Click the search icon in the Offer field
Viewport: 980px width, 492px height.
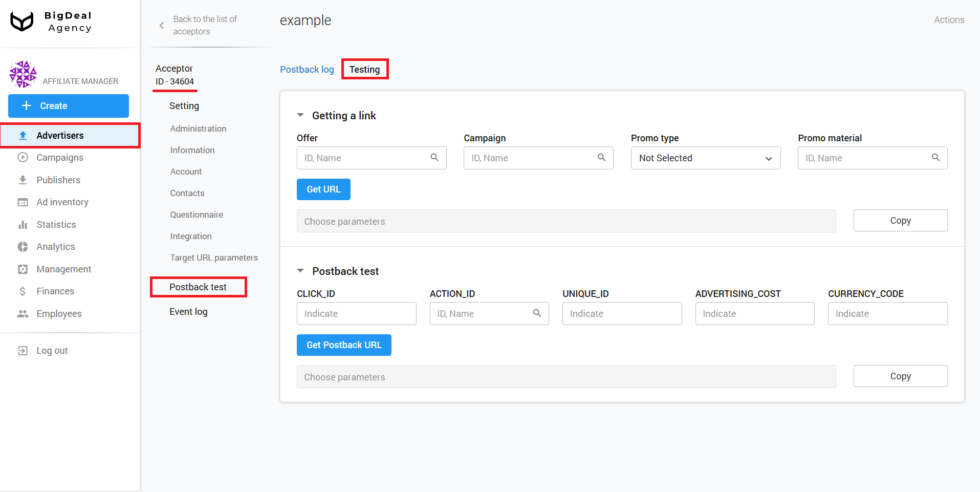coord(435,158)
